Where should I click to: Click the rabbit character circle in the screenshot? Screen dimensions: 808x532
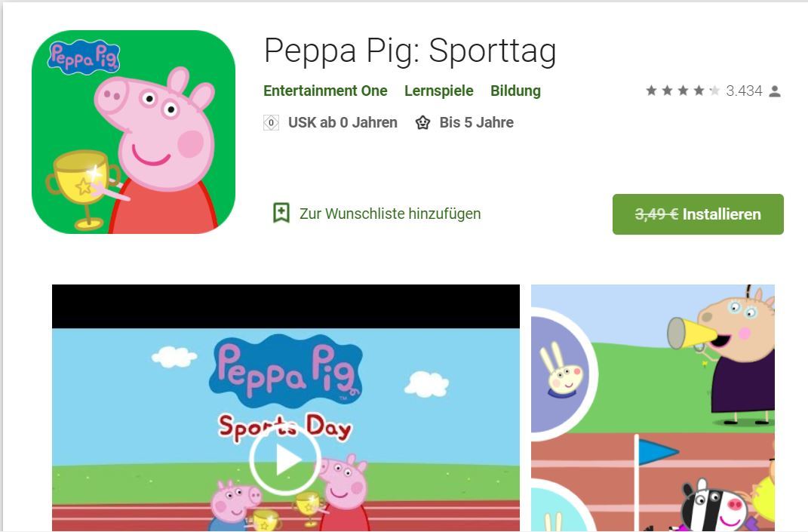pos(561,374)
